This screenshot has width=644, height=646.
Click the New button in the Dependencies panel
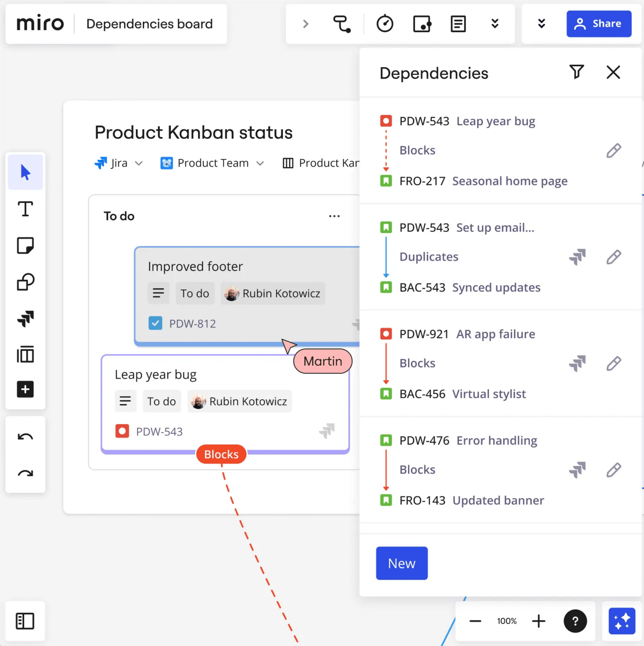[402, 563]
